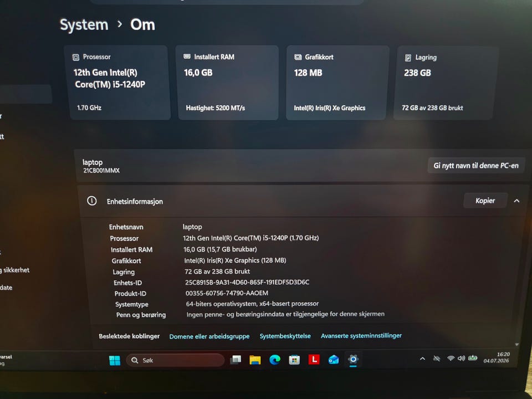Viewport: 532px width, 399px height.
Task: Open the Outlook mail taskbar icon
Action: 334,359
